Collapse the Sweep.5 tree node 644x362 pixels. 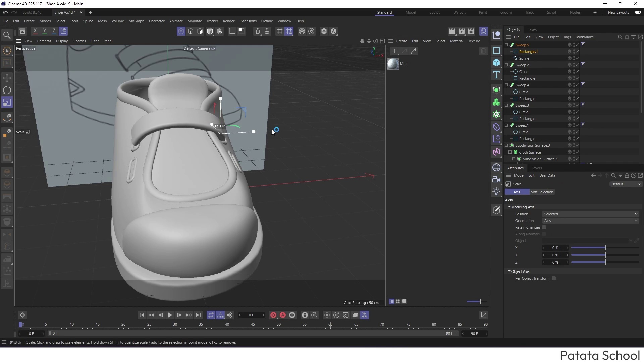point(506,45)
